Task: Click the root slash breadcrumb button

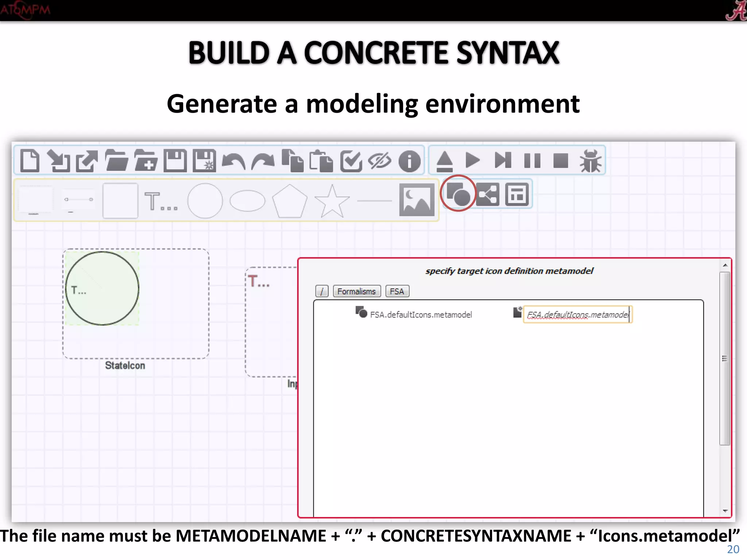Action: pyautogui.click(x=322, y=291)
